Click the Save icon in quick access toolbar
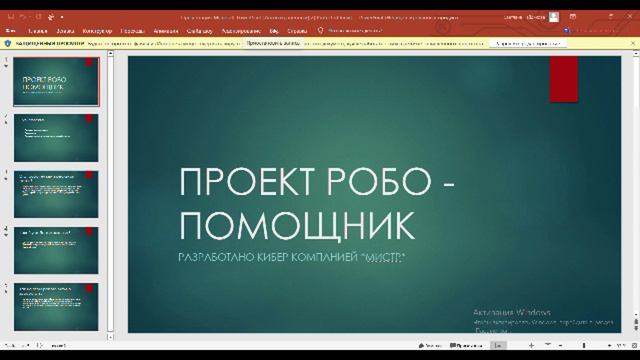 11,17
